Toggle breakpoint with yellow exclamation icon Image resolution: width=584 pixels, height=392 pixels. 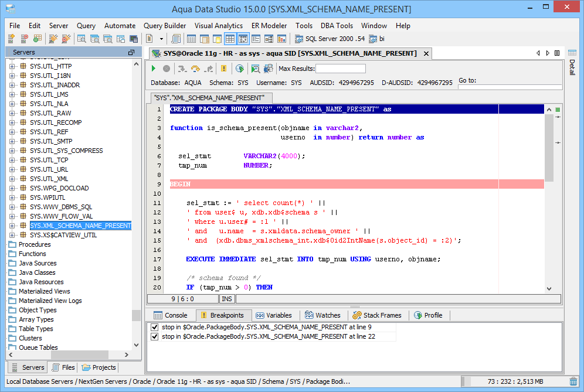click(x=223, y=69)
